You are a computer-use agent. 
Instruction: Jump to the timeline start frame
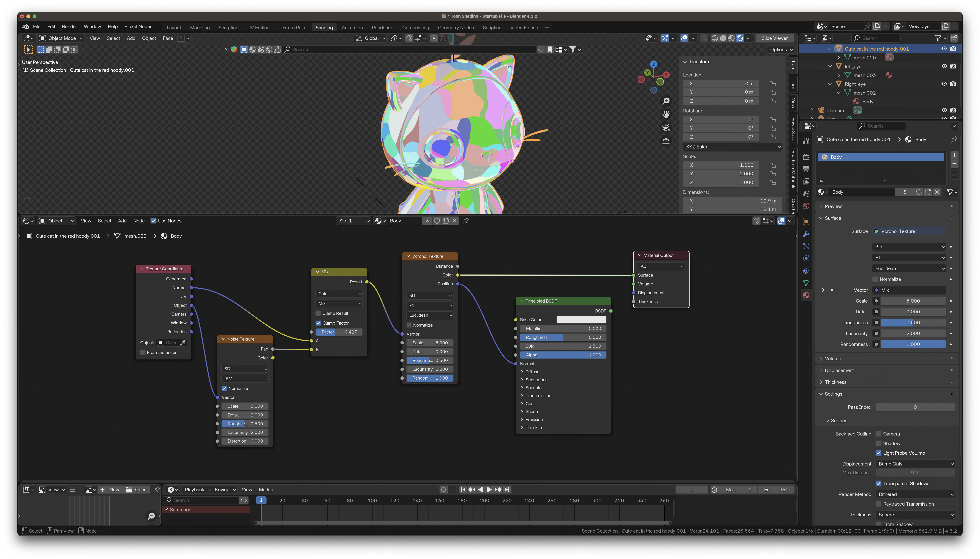pyautogui.click(x=463, y=490)
